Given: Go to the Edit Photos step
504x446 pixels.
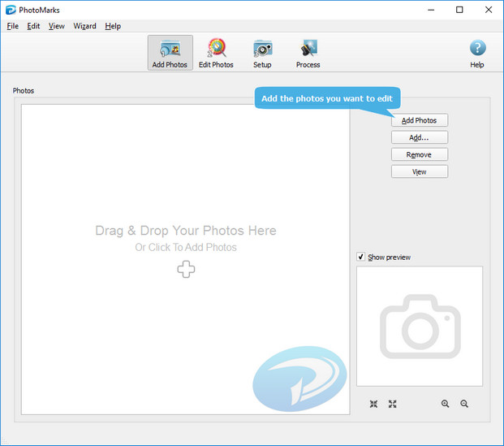Looking at the screenshot, I should (216, 53).
